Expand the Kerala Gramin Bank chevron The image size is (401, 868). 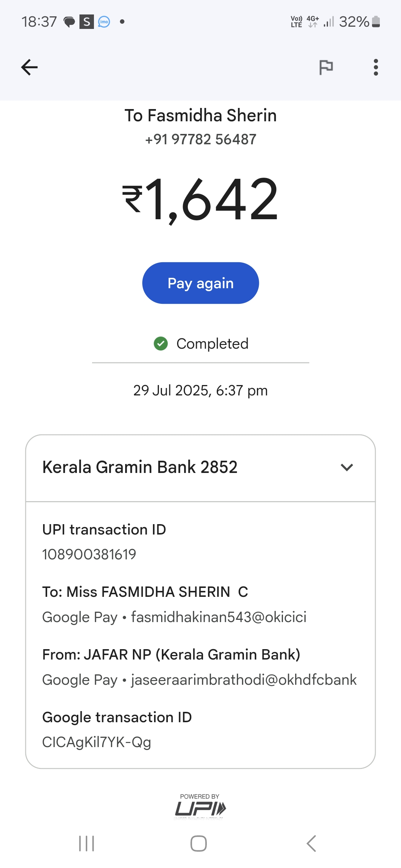[x=346, y=467]
